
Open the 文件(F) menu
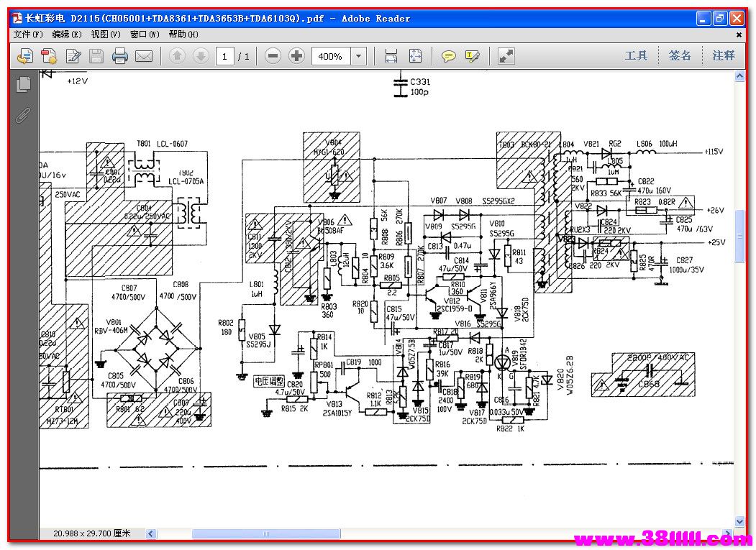pos(28,35)
